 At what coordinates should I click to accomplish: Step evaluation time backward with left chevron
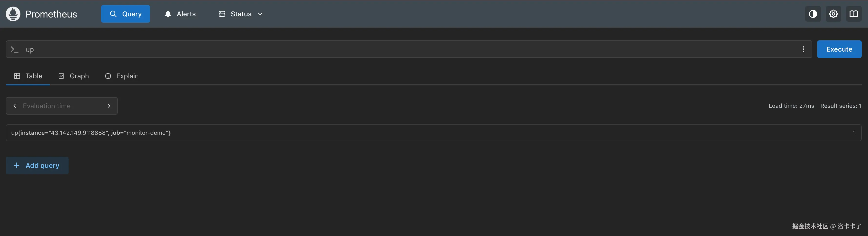15,106
